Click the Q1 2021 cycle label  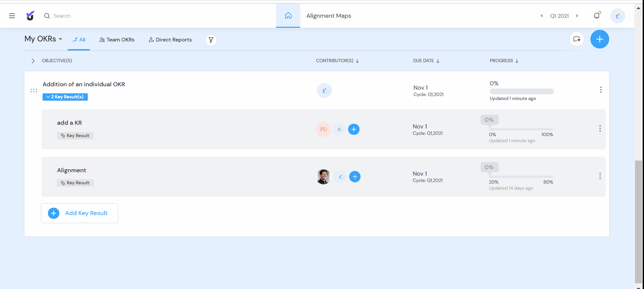click(x=560, y=16)
